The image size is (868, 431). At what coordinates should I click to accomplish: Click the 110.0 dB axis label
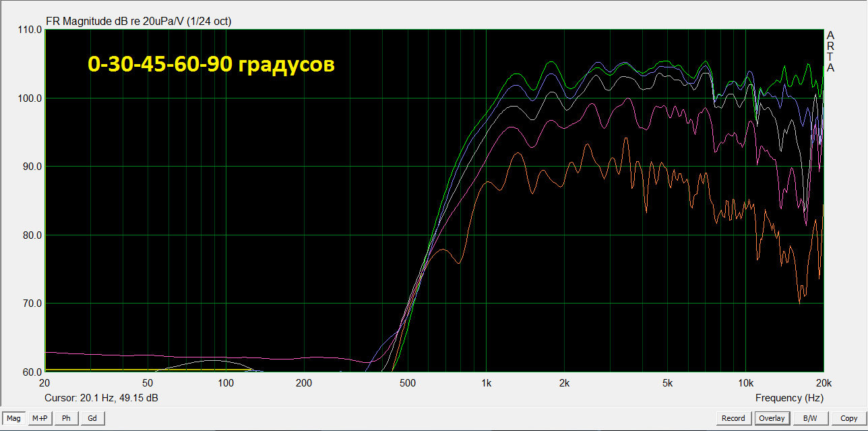point(31,30)
